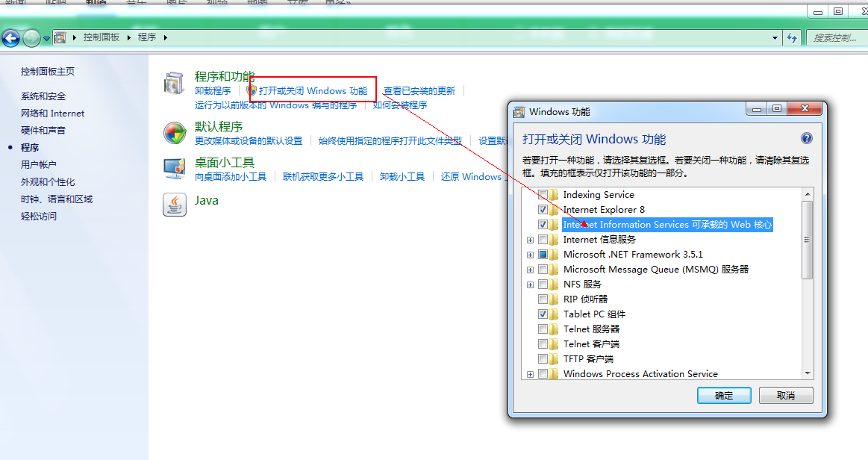The height and width of the screenshot is (460, 868).
Task: Click the folder icon of Indexing Service
Action: tap(554, 195)
